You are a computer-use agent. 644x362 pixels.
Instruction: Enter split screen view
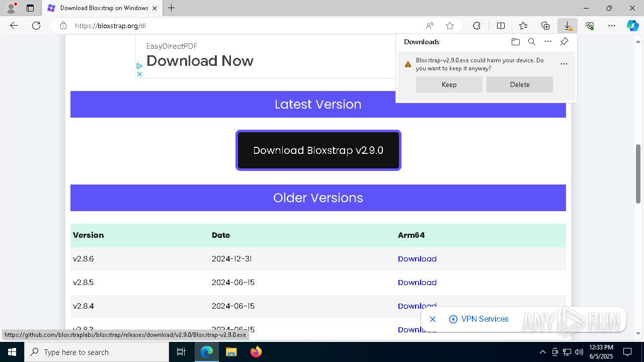[501, 26]
